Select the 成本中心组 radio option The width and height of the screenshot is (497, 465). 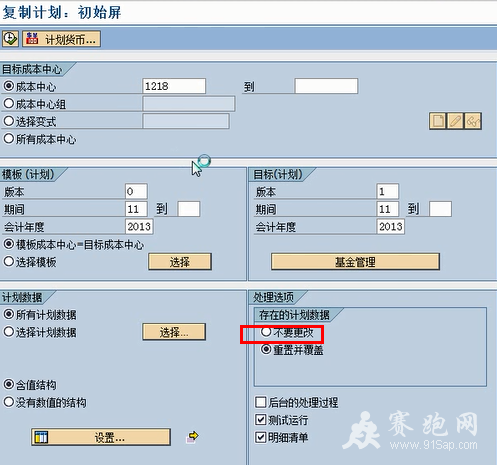[x=9, y=104]
